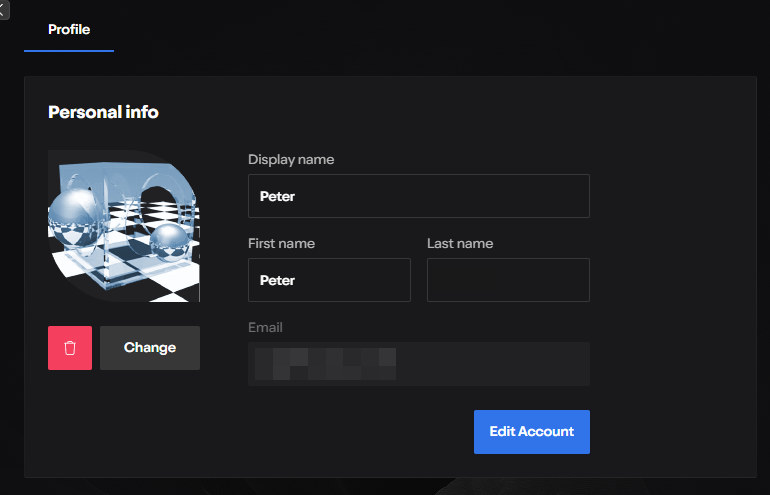Click the First name label
Image resolution: width=770 pixels, height=495 pixels.
point(281,243)
